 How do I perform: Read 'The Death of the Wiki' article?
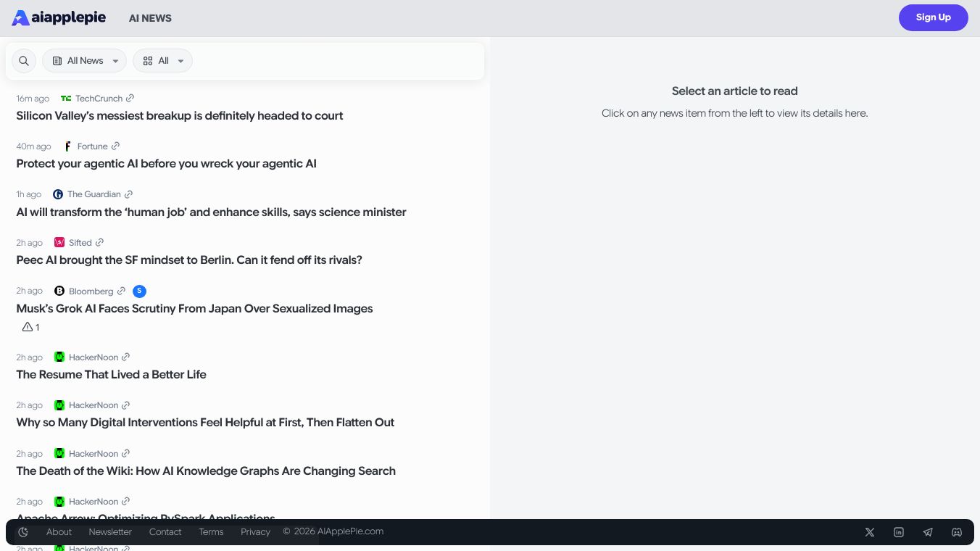[206, 471]
